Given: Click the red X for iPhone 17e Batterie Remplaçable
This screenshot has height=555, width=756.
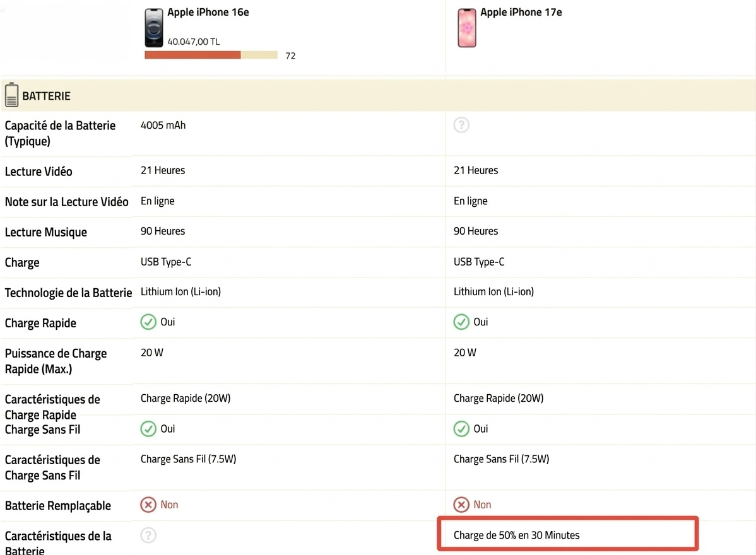Looking at the screenshot, I should coord(461,505).
